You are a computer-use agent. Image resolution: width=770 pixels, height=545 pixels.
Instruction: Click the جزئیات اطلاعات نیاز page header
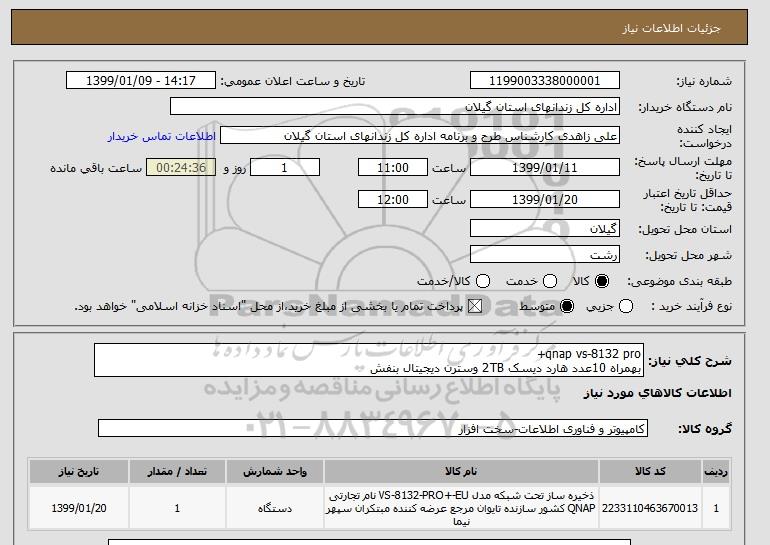click(x=671, y=28)
